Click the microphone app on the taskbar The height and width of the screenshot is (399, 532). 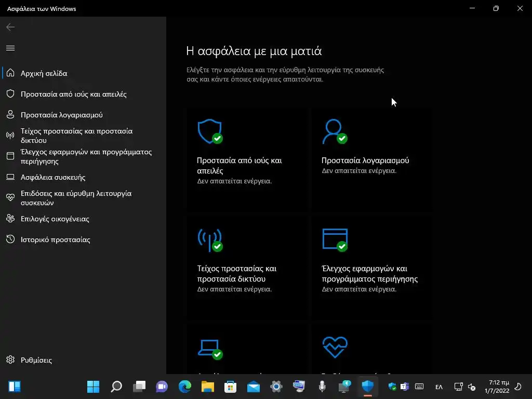[x=322, y=387]
